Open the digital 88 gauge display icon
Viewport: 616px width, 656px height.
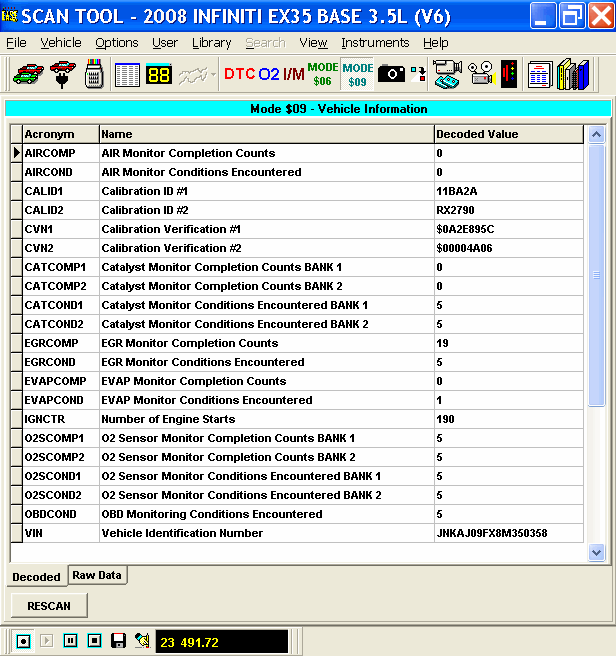[x=159, y=74]
